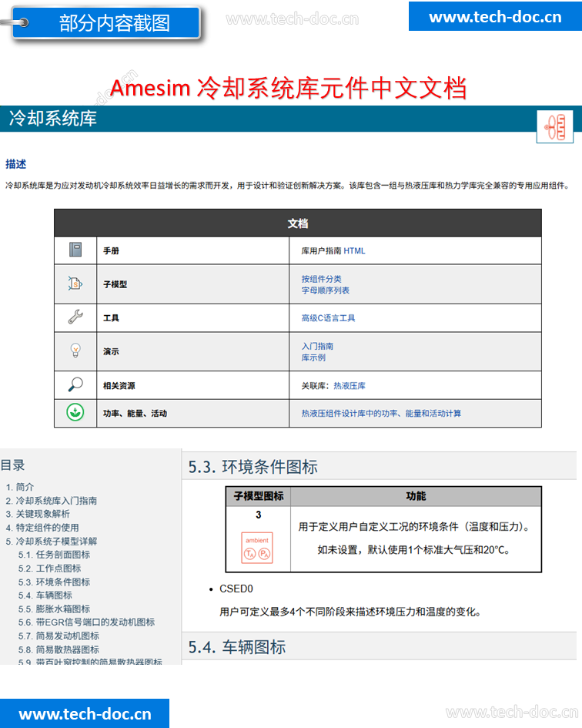Open 入门指南 demo link
Image resolution: width=582 pixels, height=728 pixels.
317,346
